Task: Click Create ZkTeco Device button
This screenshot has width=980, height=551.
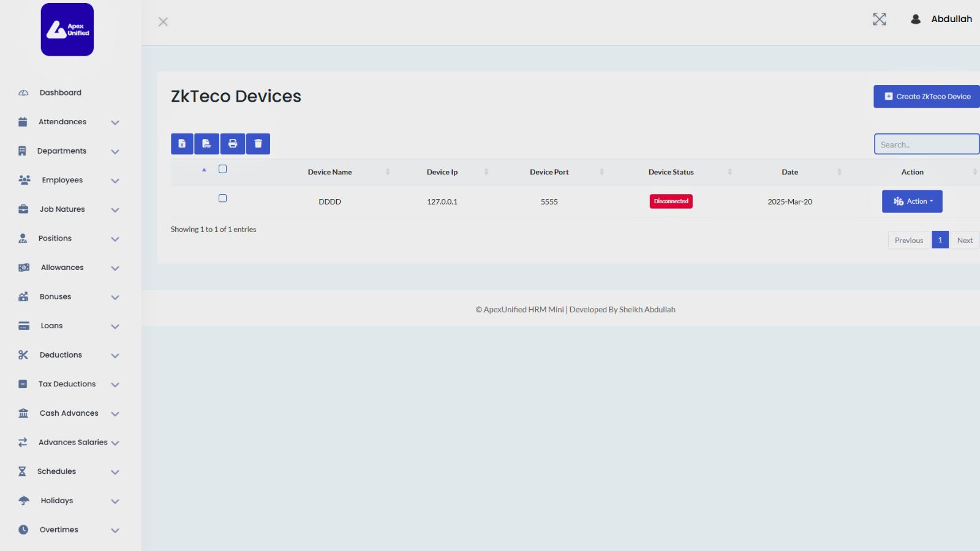Action: click(x=927, y=97)
